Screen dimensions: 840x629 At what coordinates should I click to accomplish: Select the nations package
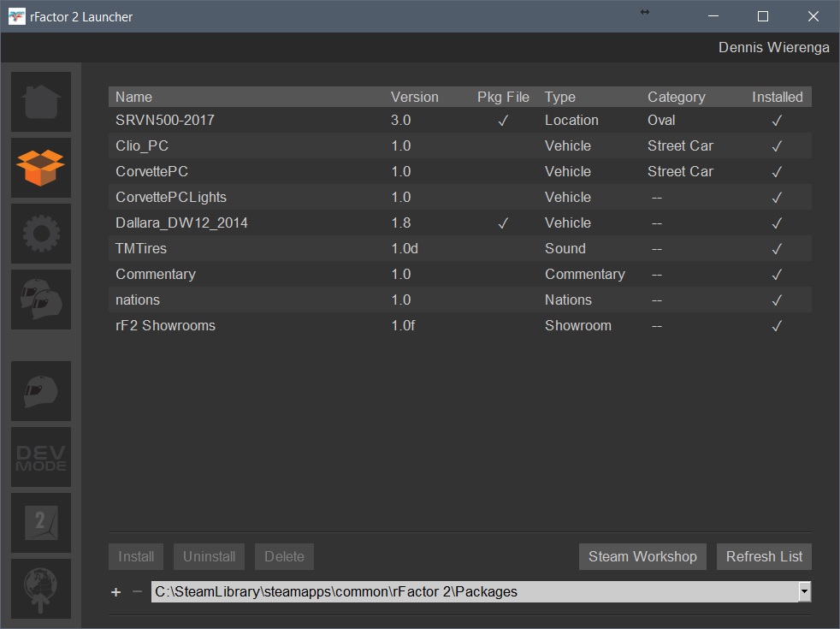click(459, 300)
